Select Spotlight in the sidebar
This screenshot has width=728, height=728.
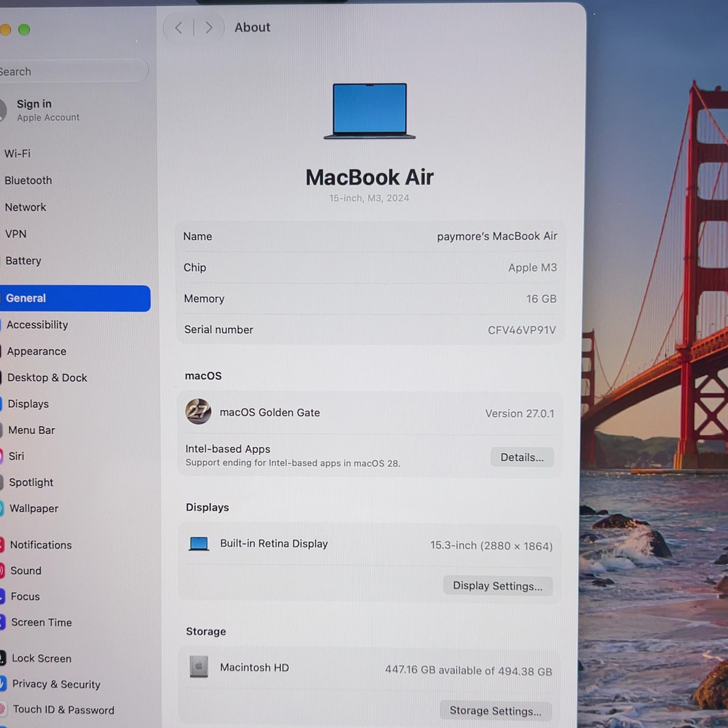point(31,482)
